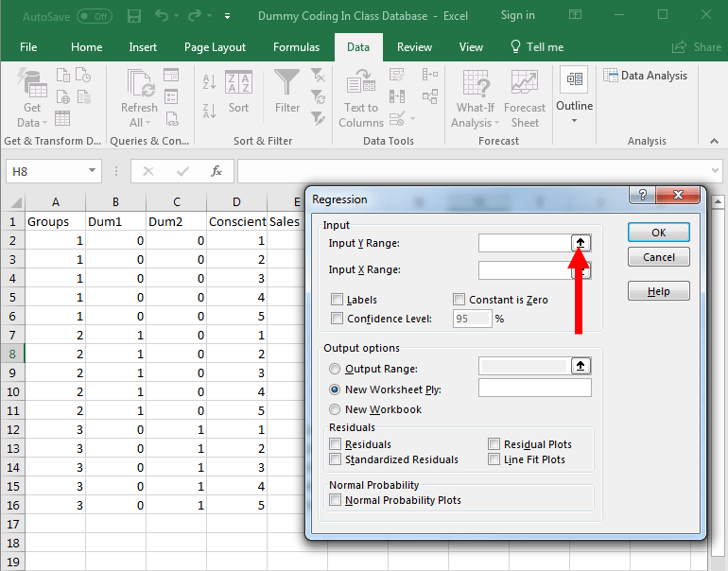The image size is (728, 571).
Task: Collapse Output Range selector button
Action: [x=581, y=366]
